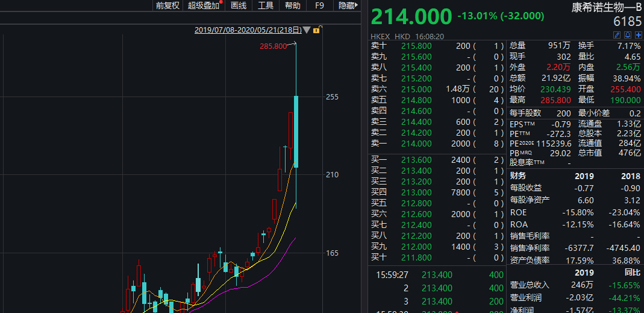The image size is (644, 313).
Task: Click the 总市值 value 476亿
Action: tap(630, 153)
